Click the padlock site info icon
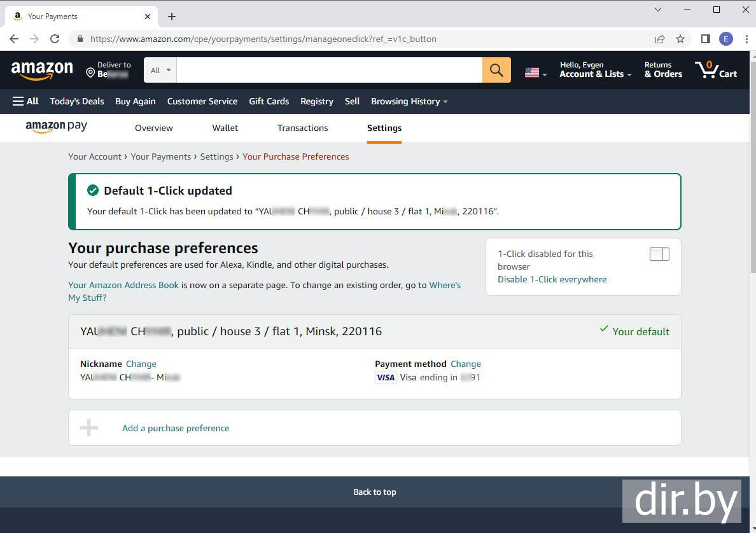This screenshot has height=533, width=756. pos(80,39)
